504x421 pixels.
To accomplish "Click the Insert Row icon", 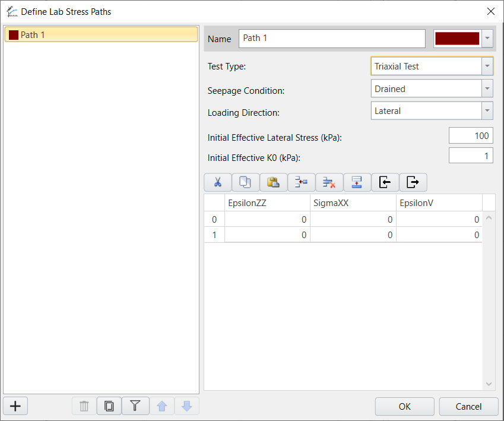I will [301, 182].
